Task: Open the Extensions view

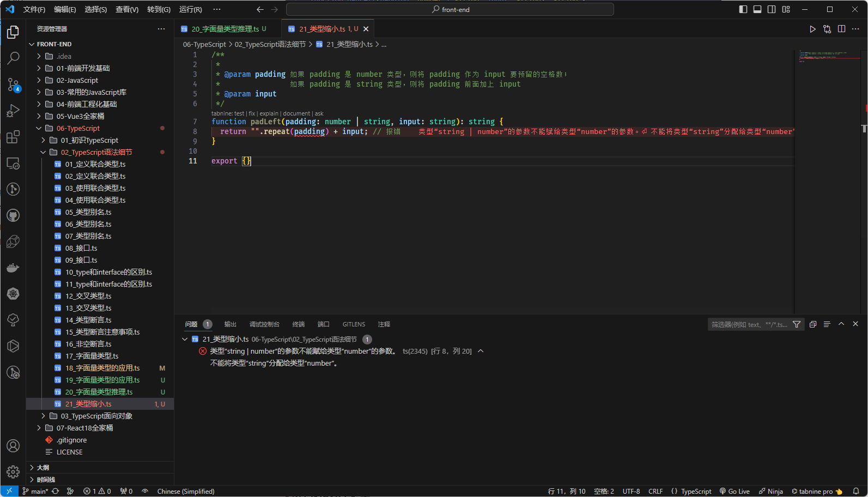Action: coord(13,137)
